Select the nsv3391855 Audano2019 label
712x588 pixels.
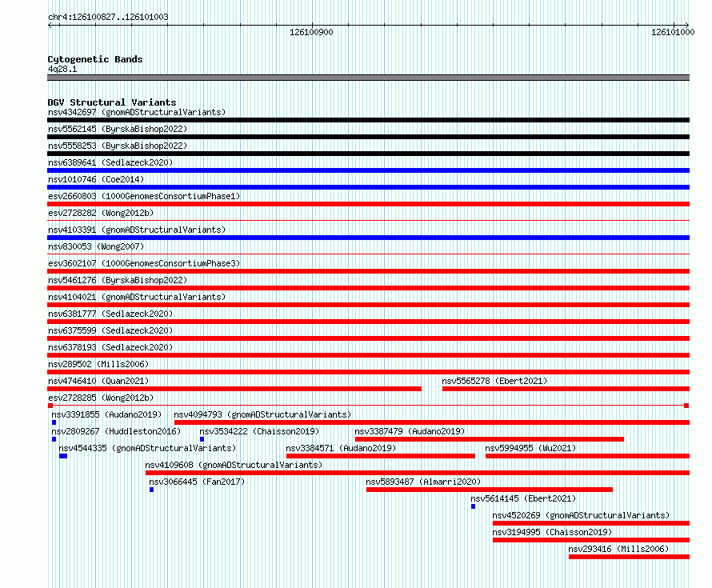click(106, 414)
